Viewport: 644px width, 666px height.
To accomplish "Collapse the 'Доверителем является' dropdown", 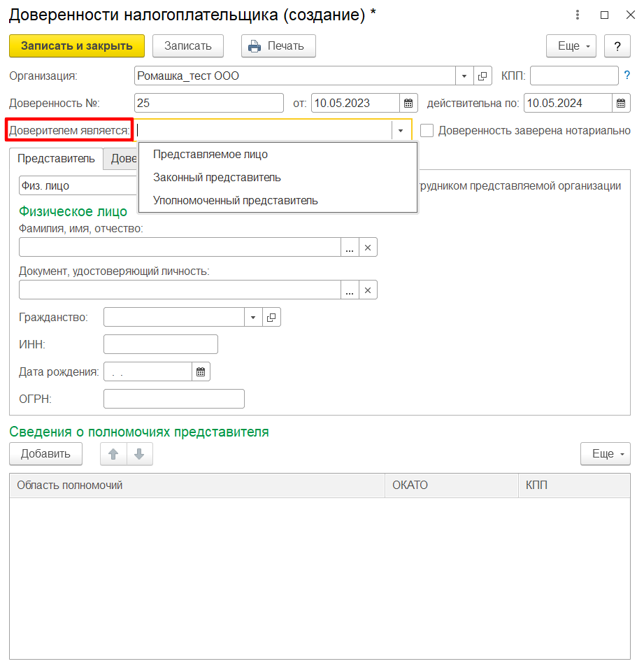I will click(x=401, y=131).
